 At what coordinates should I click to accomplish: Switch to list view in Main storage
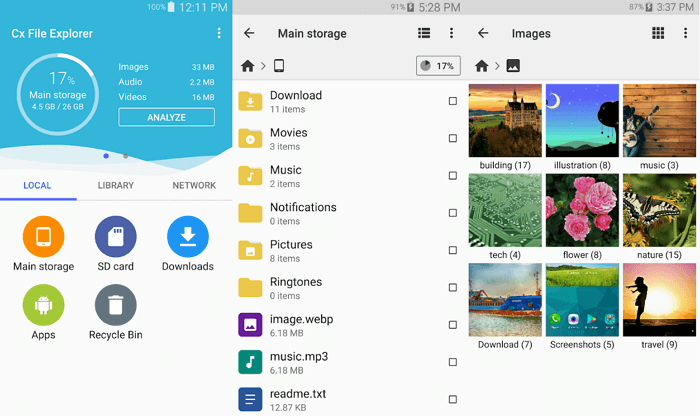424,33
